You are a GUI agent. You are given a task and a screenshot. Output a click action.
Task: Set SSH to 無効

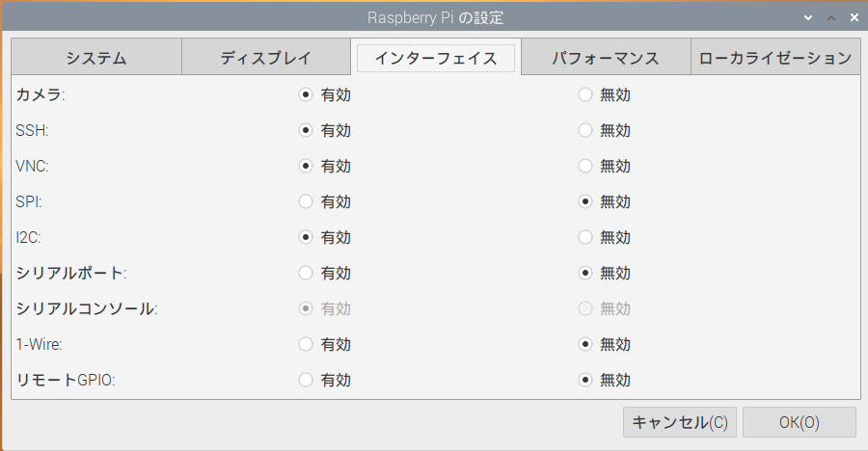(584, 130)
